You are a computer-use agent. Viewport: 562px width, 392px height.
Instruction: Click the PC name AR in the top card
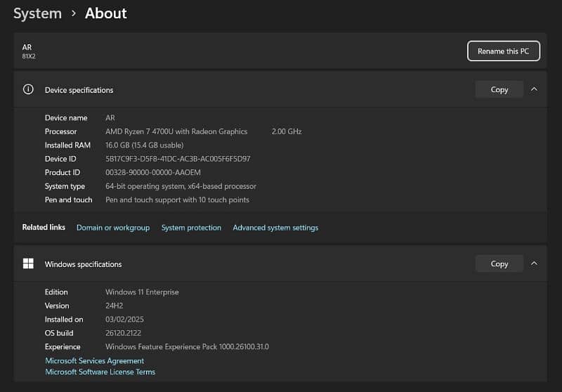pos(27,47)
